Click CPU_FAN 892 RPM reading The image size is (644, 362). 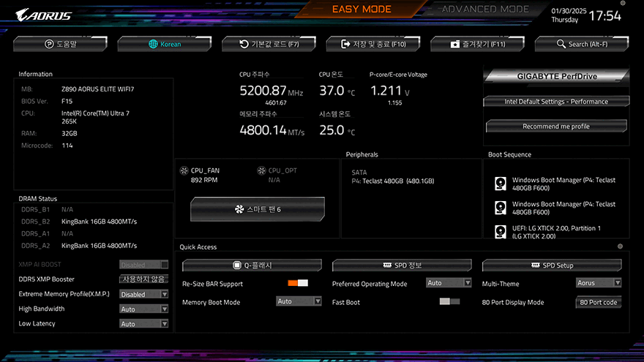(x=204, y=180)
